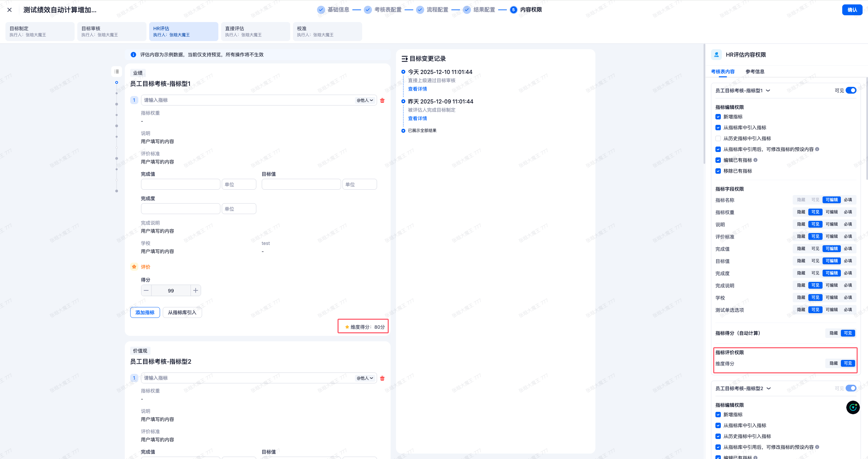
Task: Uncheck the 新增指标 checkbox
Action: pos(718,117)
